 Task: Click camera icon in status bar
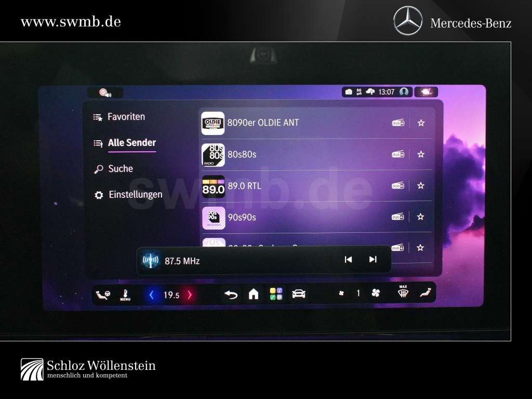coord(349,92)
